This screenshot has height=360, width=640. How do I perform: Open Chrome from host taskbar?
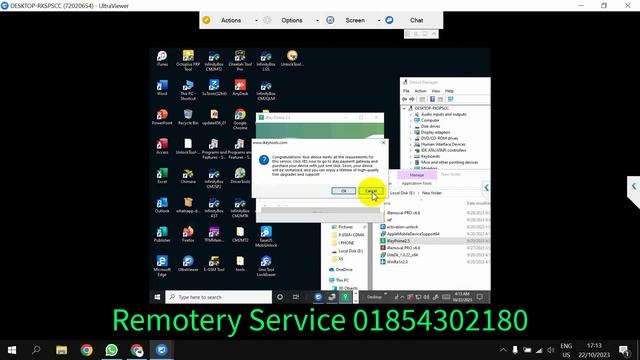pos(87,350)
